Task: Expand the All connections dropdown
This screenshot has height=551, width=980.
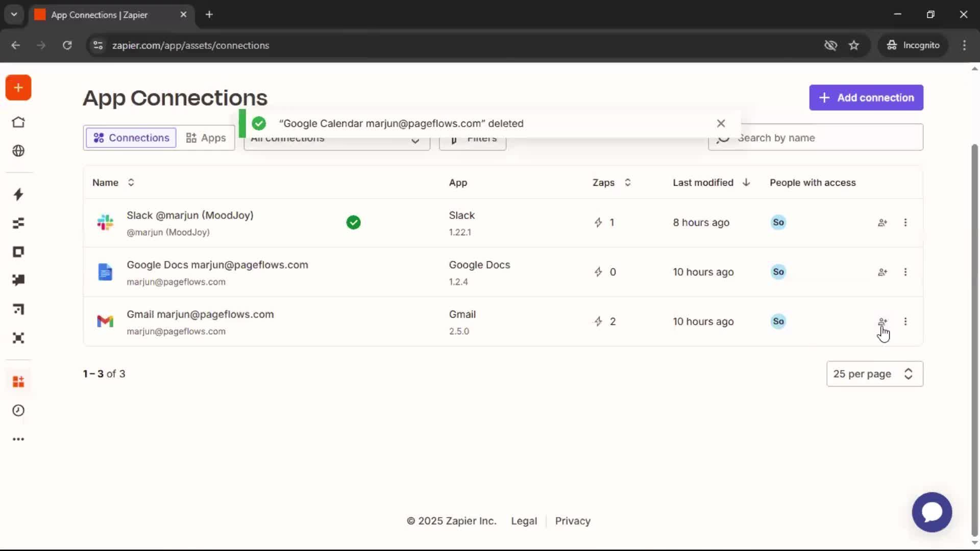Action: pyautogui.click(x=337, y=138)
